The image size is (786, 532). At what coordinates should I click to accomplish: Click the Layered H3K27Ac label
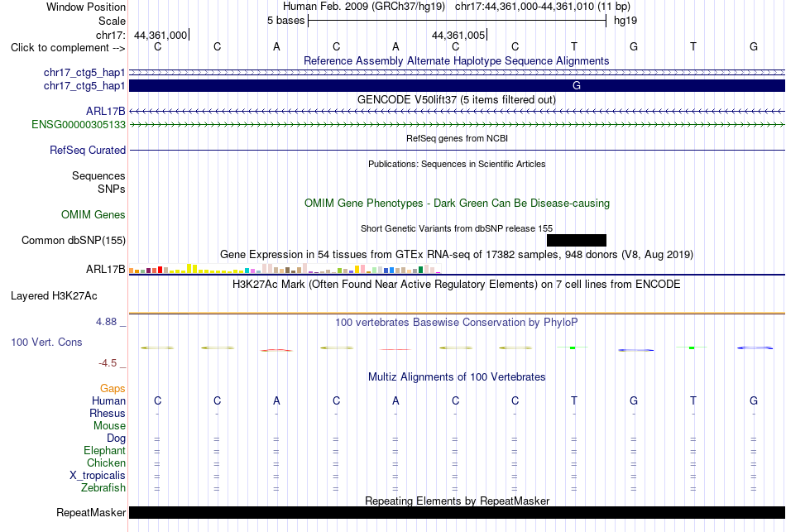[x=54, y=296]
